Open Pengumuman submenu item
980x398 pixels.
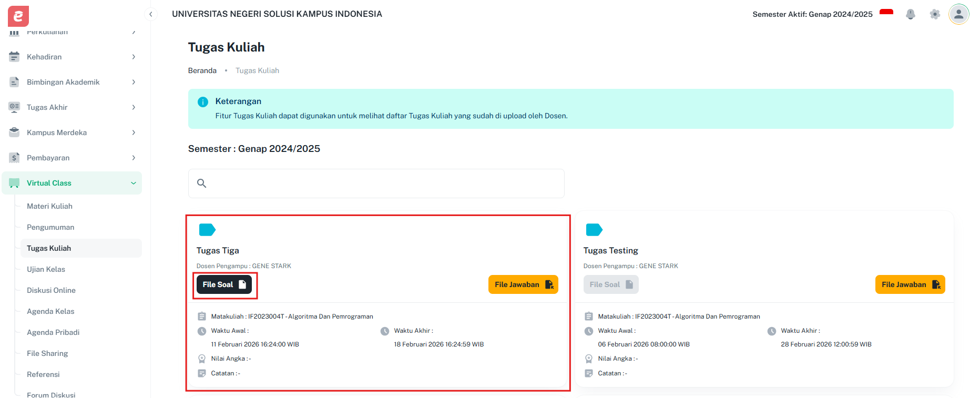(x=81, y=227)
